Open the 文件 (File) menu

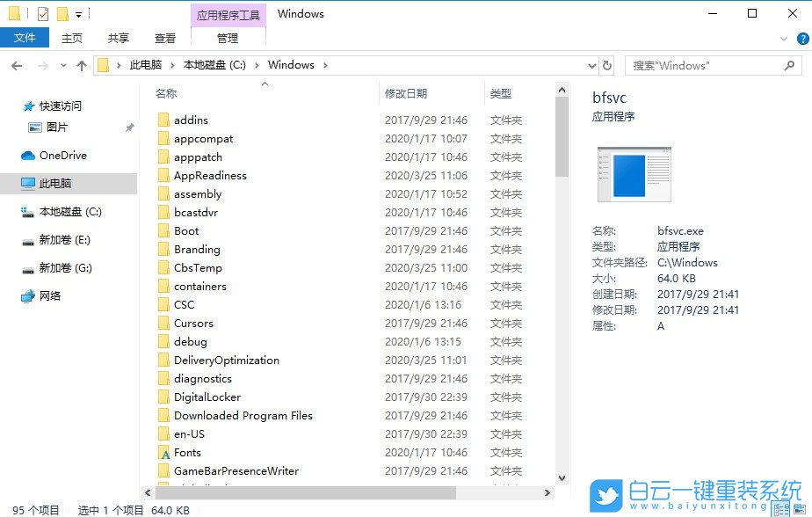point(25,38)
